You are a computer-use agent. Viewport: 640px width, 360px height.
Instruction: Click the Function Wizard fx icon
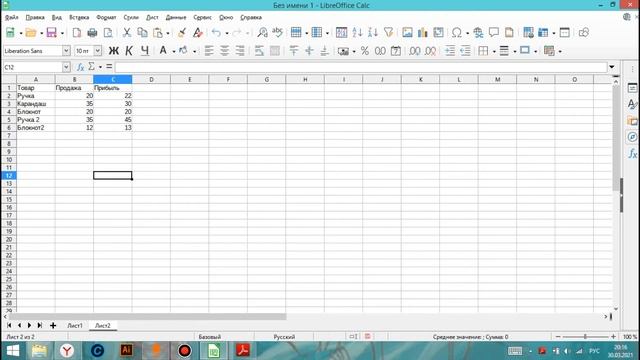coord(80,67)
